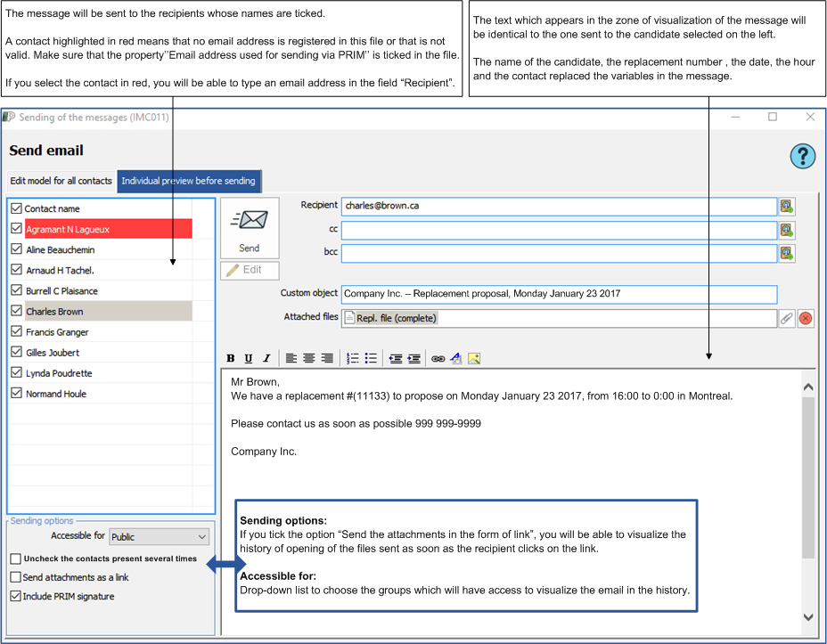Enable Uncheck the contacts present several times
This screenshot has width=827, height=644.
[16, 558]
